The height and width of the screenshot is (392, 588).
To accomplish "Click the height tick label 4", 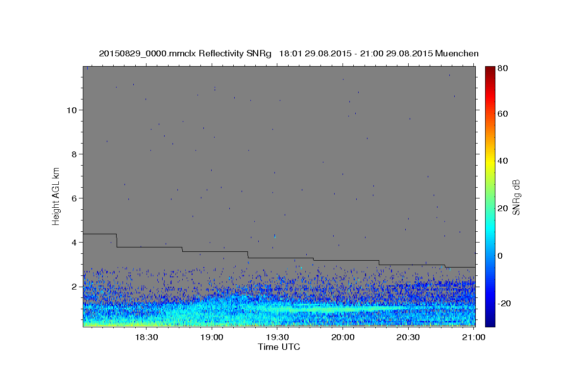I will tap(74, 242).
